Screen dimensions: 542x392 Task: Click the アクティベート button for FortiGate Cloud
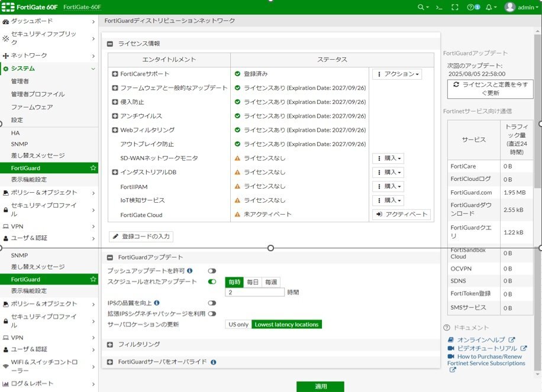tap(401, 215)
